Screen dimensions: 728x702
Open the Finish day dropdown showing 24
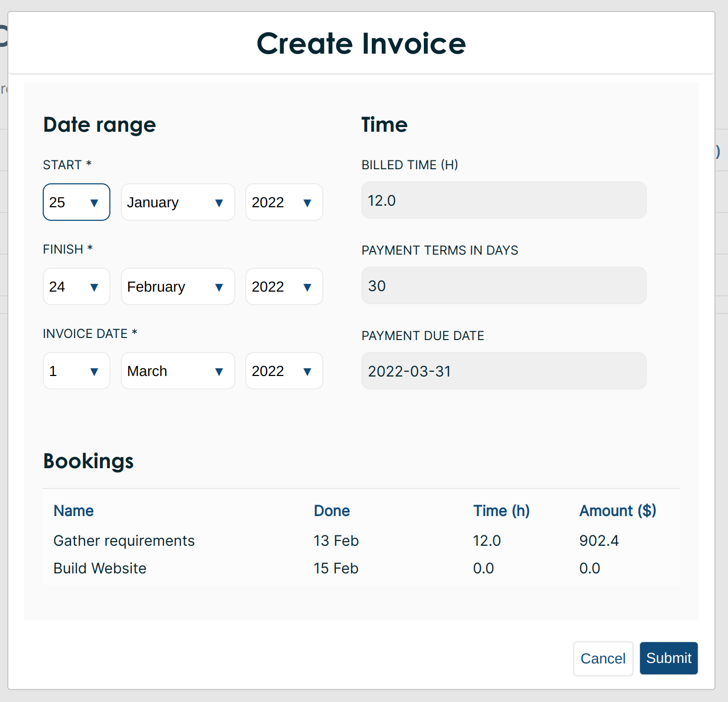click(x=76, y=286)
